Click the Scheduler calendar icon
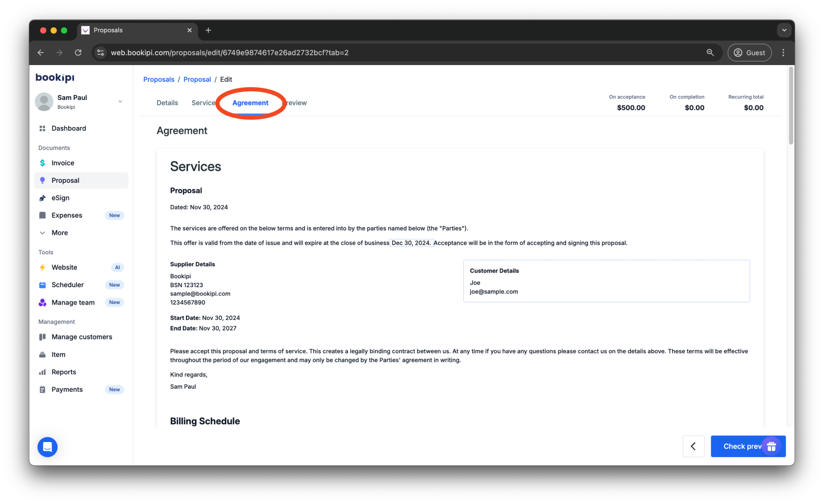 click(43, 285)
